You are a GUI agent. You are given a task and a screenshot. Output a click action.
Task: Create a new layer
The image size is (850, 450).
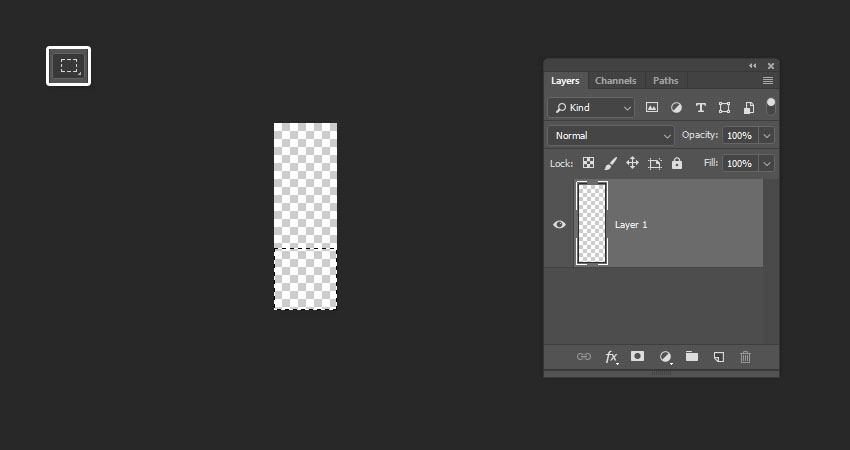pyautogui.click(x=718, y=357)
